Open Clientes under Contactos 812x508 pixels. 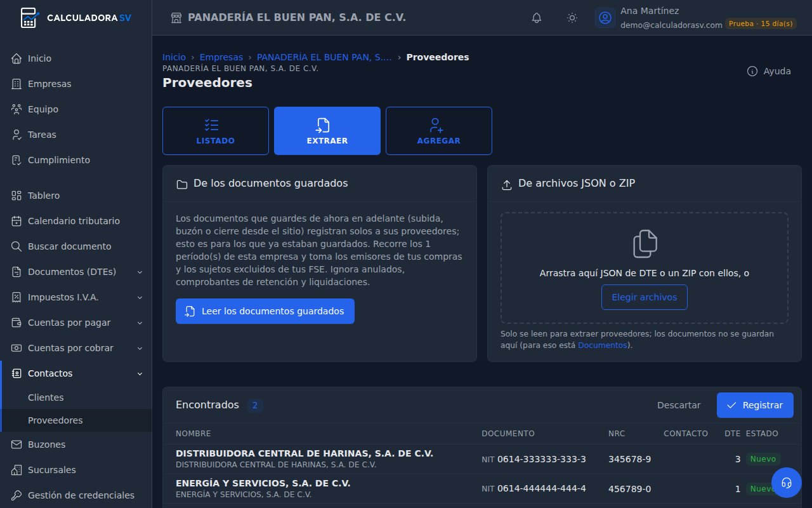click(77, 398)
